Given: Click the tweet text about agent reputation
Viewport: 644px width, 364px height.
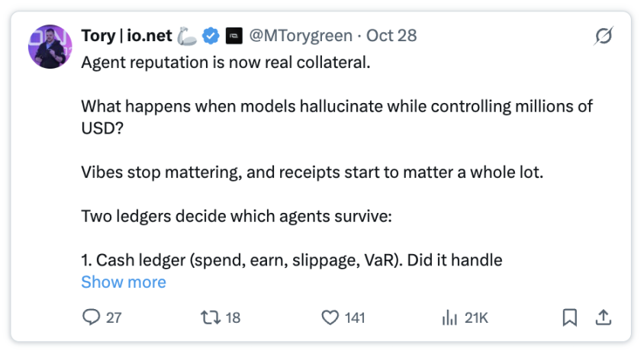Looking at the screenshot, I should tap(225, 63).
